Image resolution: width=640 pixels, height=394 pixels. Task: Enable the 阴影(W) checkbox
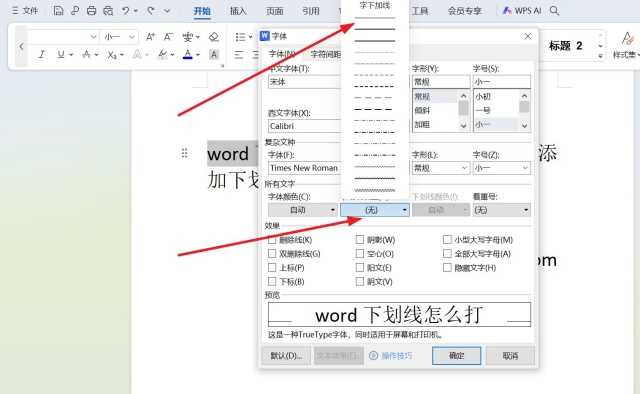click(x=360, y=240)
